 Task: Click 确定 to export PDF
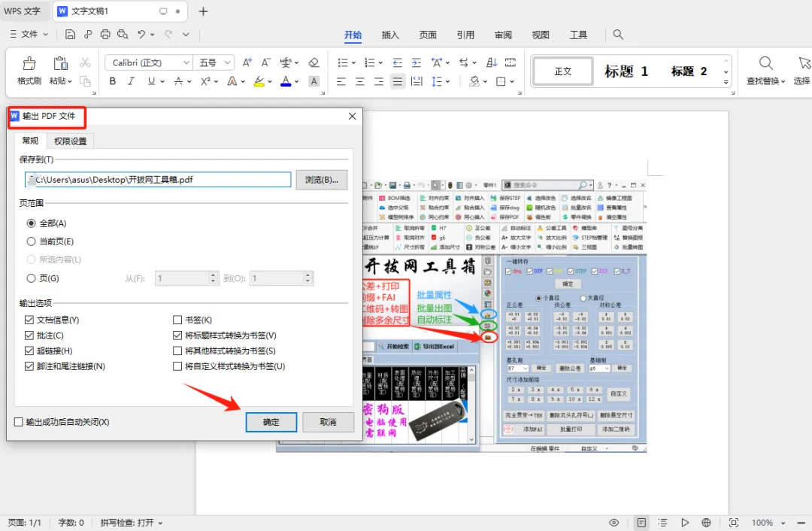click(x=271, y=422)
